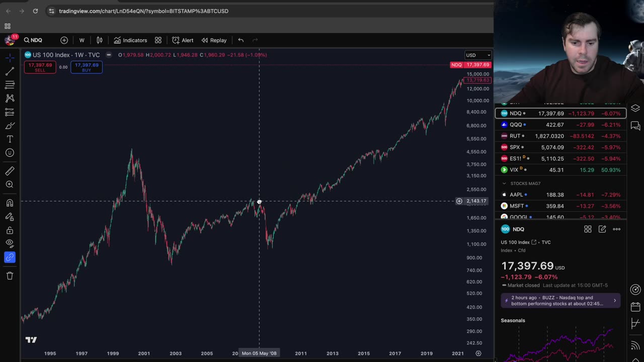The width and height of the screenshot is (644, 362).
Task: Open the broadcast streams icon in sidebar
Action: coord(635,346)
